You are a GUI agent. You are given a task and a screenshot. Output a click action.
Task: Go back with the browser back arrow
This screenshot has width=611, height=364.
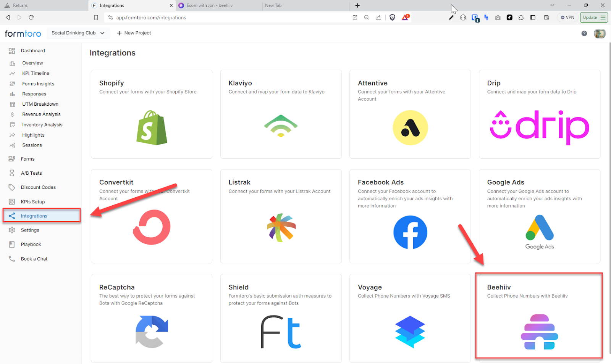coord(8,17)
